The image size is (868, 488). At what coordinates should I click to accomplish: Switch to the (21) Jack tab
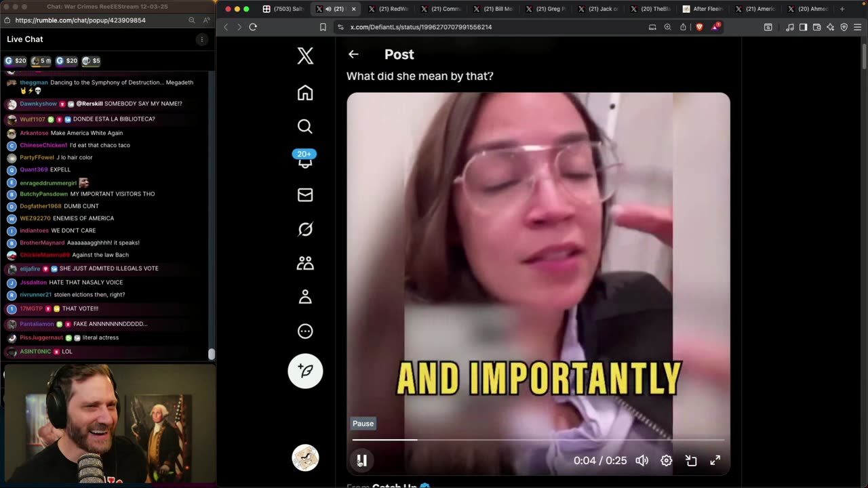tap(597, 9)
